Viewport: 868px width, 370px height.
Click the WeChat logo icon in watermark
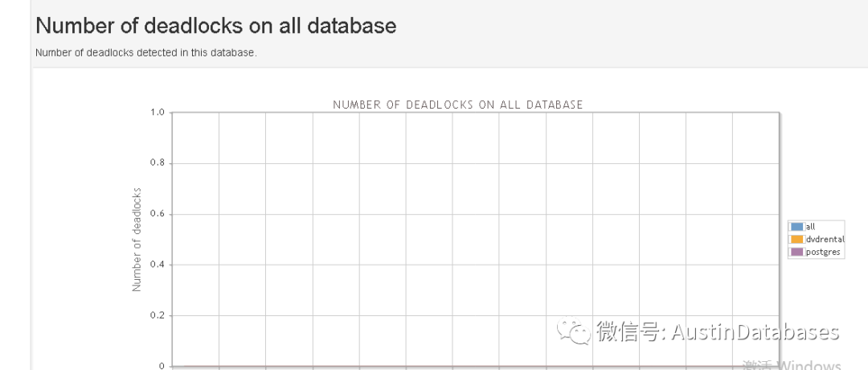coord(574,331)
